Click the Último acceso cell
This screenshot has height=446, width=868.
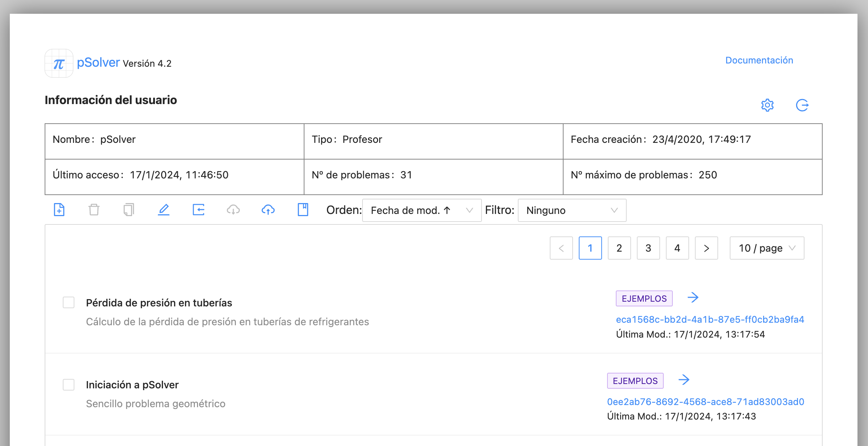(174, 177)
